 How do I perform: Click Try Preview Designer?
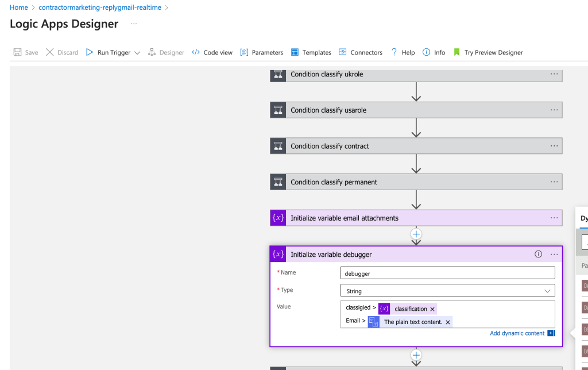[x=488, y=52]
